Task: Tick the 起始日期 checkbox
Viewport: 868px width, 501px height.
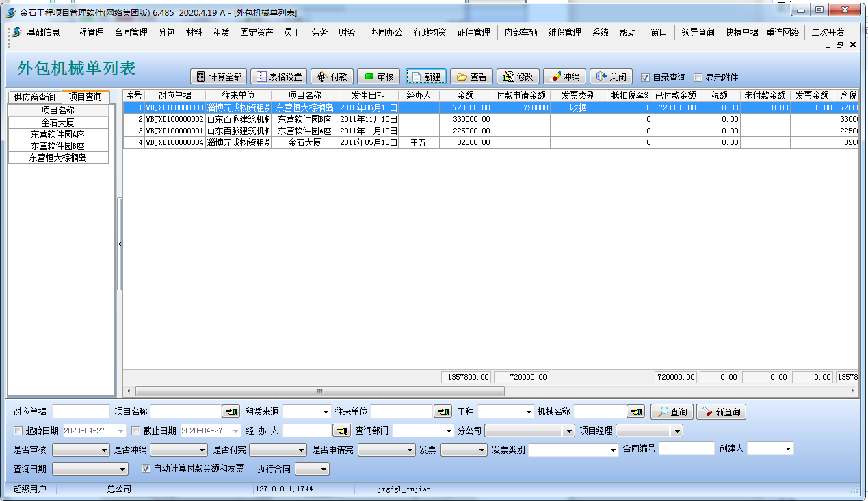Action: [x=18, y=431]
